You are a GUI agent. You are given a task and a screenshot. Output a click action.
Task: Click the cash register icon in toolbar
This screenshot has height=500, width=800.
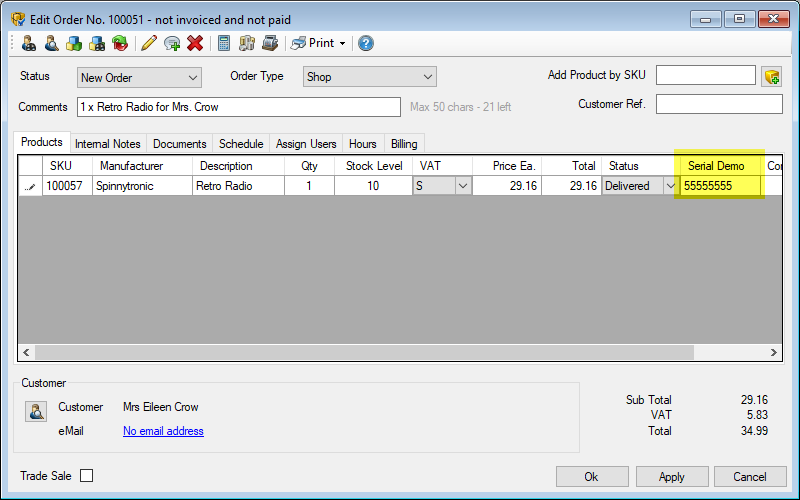tap(270, 43)
